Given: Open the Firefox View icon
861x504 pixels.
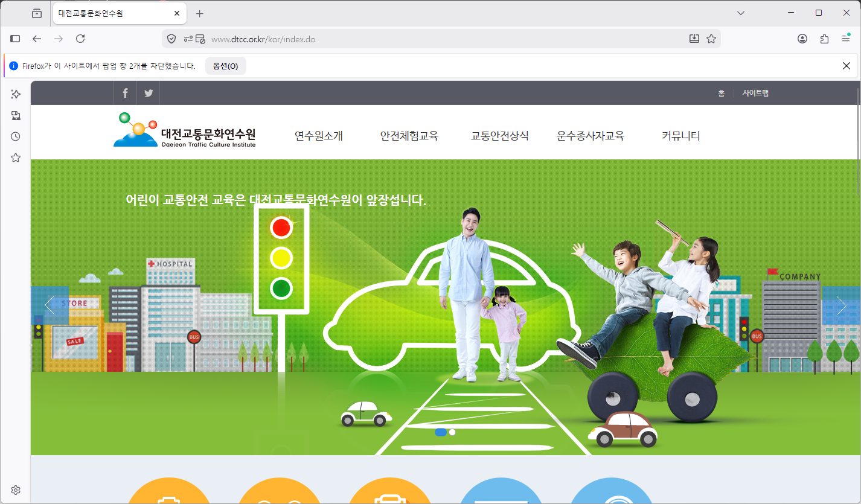Looking at the screenshot, I should tap(37, 13).
